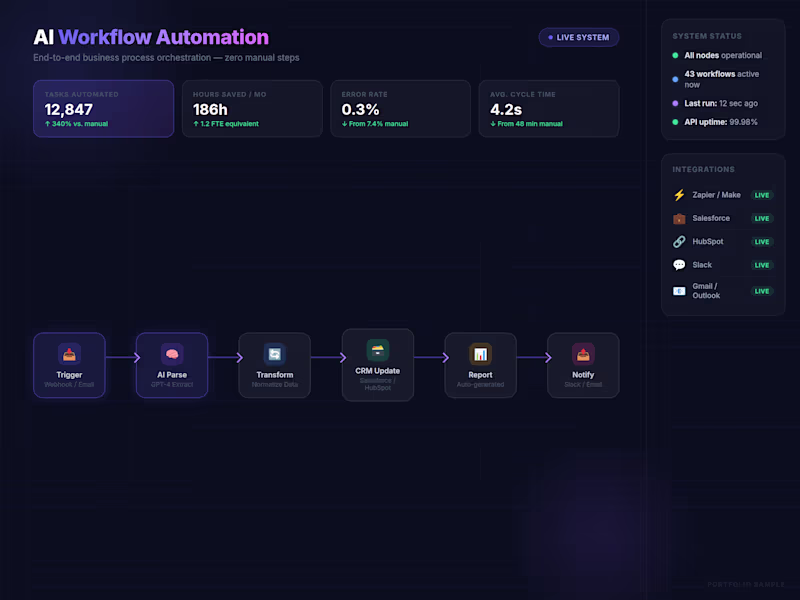The image size is (800, 600).
Task: Click the Zapier / Make lightning icon
Action: point(679,195)
